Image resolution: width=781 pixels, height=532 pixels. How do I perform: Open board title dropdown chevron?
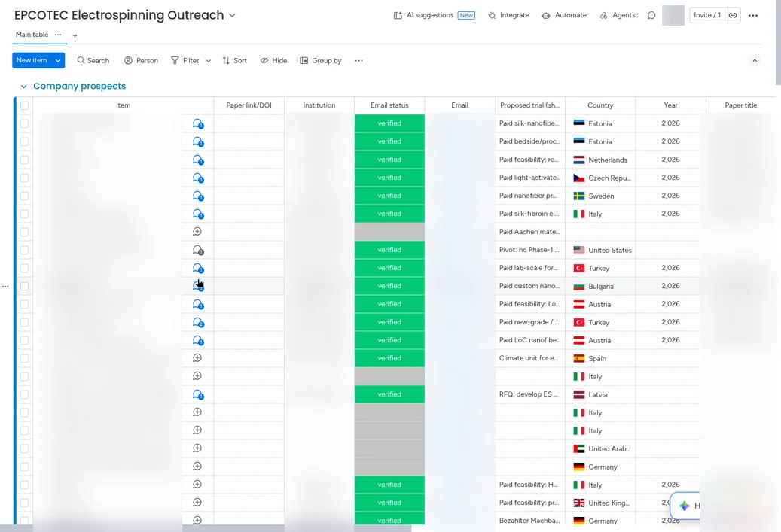coord(232,16)
